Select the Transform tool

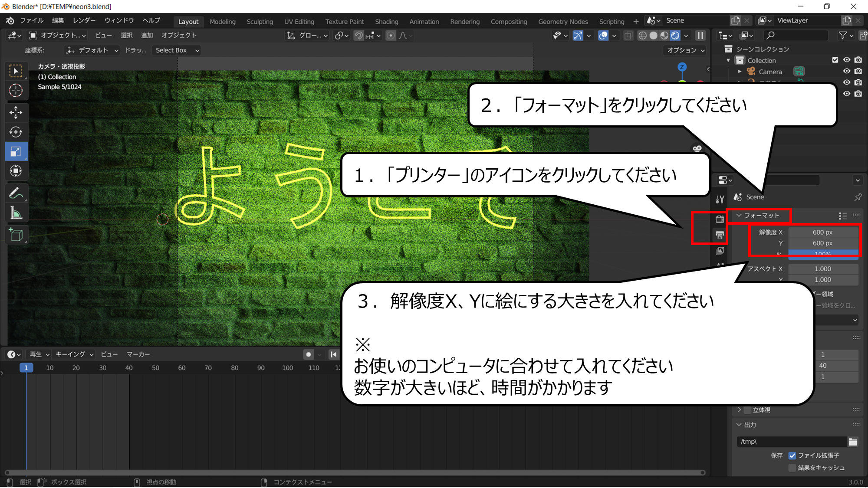point(16,171)
